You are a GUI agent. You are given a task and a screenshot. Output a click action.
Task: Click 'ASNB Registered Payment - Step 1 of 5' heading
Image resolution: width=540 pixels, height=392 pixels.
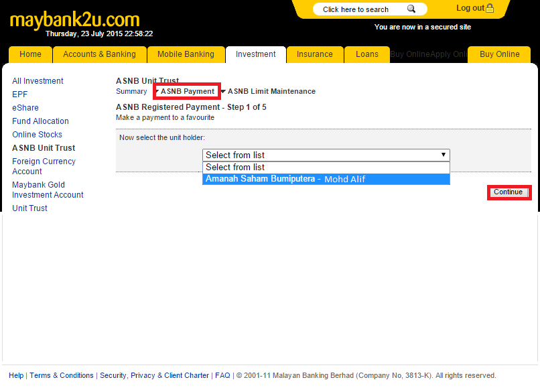click(x=191, y=107)
